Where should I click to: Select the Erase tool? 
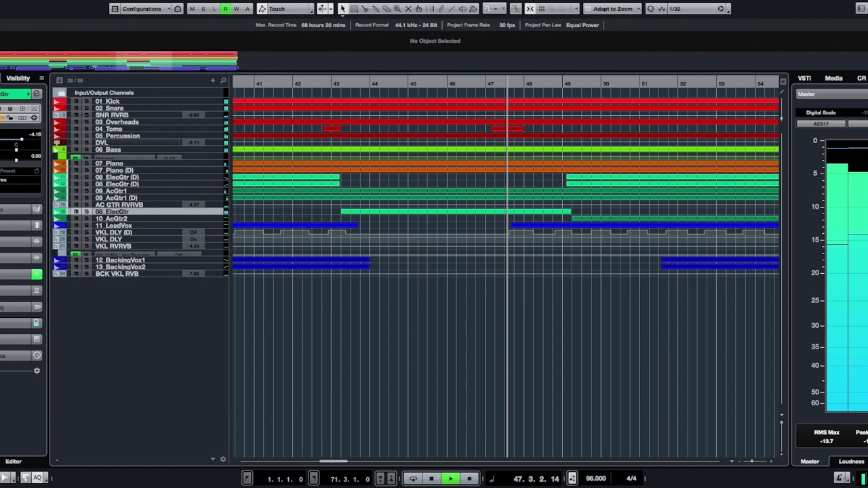(x=387, y=9)
